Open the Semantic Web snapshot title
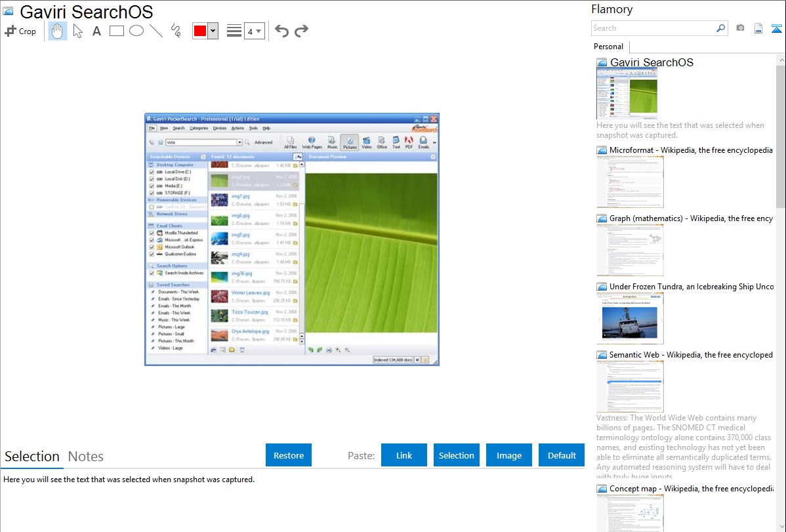The image size is (786, 532). (x=691, y=355)
